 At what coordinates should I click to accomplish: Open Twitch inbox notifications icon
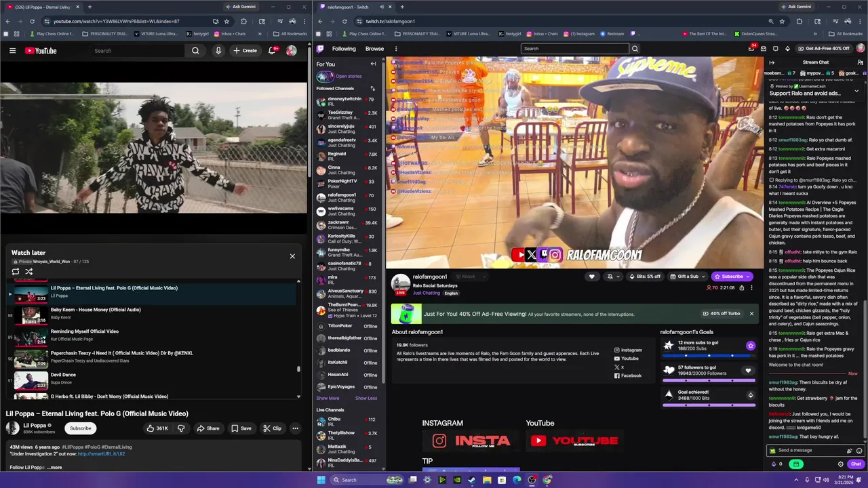pos(764,49)
